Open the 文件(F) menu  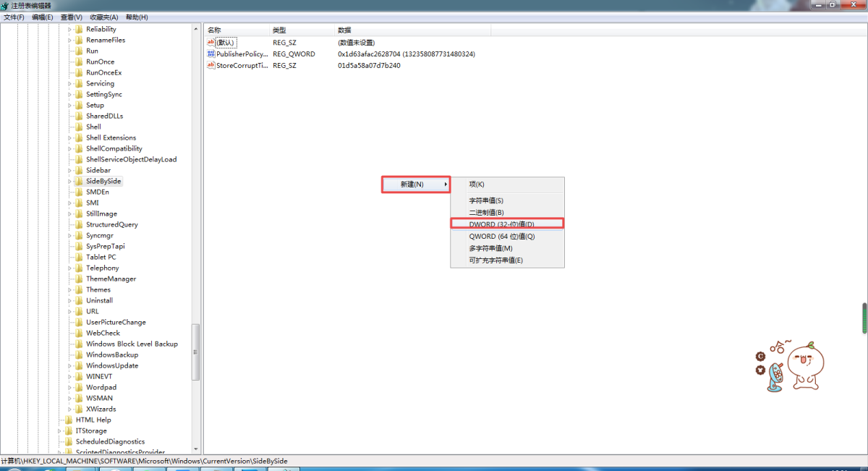(14, 17)
